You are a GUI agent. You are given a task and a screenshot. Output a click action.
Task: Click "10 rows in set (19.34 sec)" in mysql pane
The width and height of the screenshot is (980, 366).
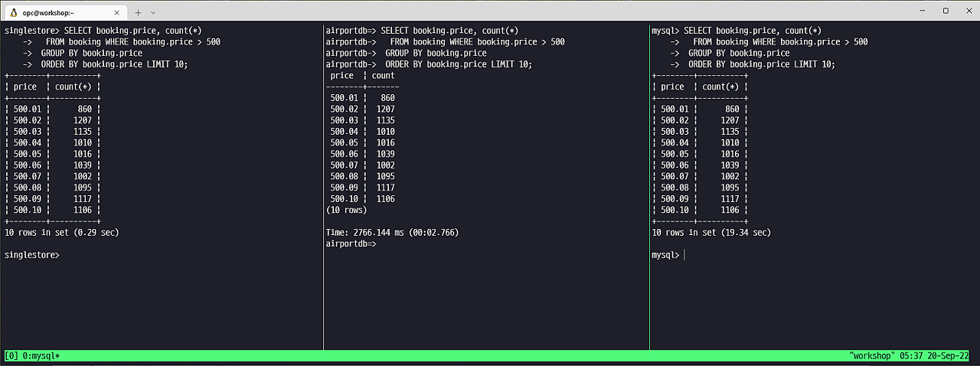pyautogui.click(x=711, y=232)
